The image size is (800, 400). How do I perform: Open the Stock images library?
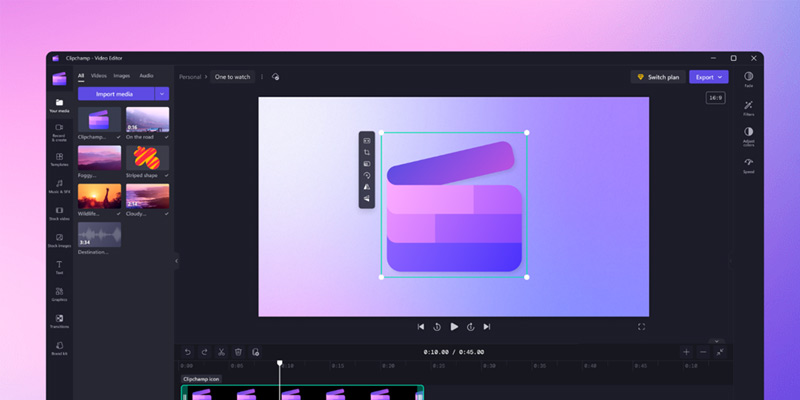pyautogui.click(x=59, y=240)
